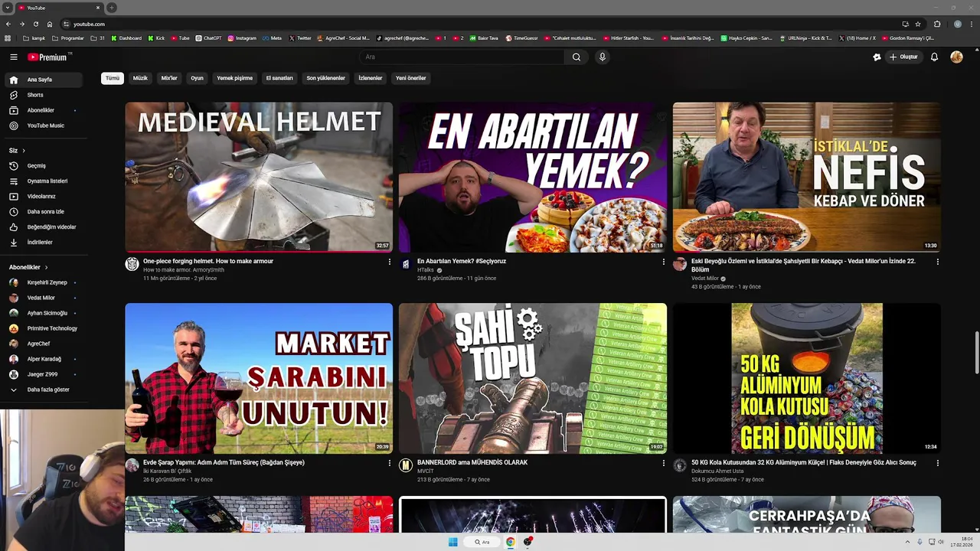Viewport: 980px width, 551px height.
Task: Open Videolarınız in the sidebar
Action: (x=43, y=196)
